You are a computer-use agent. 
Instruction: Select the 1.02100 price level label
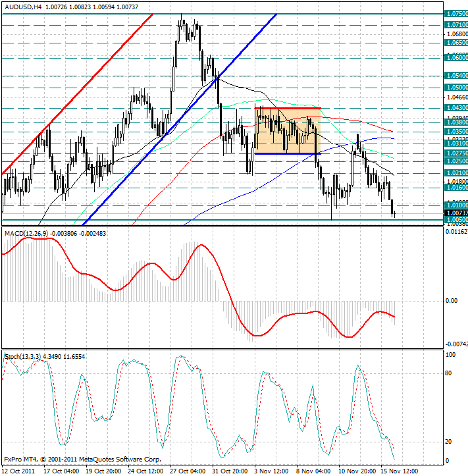point(456,173)
